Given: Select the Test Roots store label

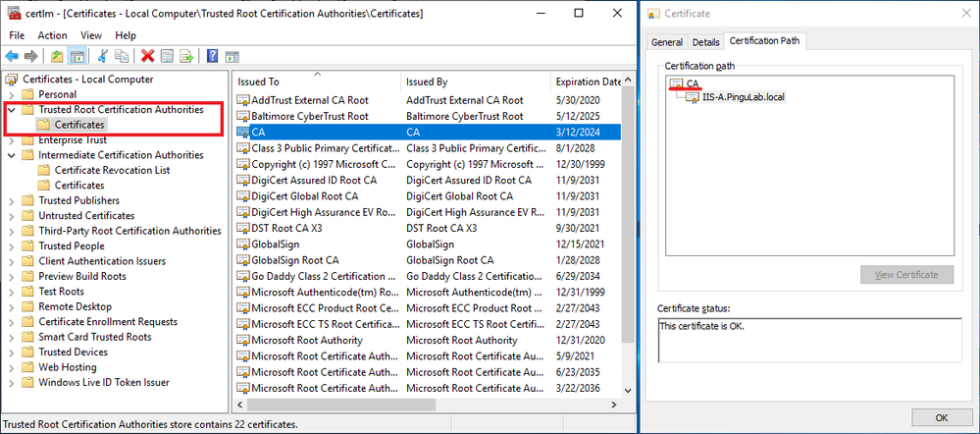Looking at the screenshot, I should click(x=61, y=292).
